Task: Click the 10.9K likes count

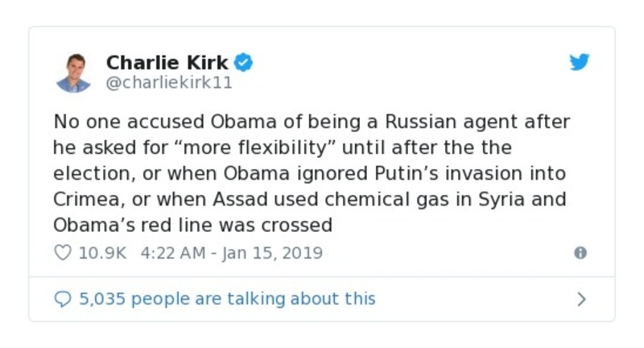Action: (102, 253)
